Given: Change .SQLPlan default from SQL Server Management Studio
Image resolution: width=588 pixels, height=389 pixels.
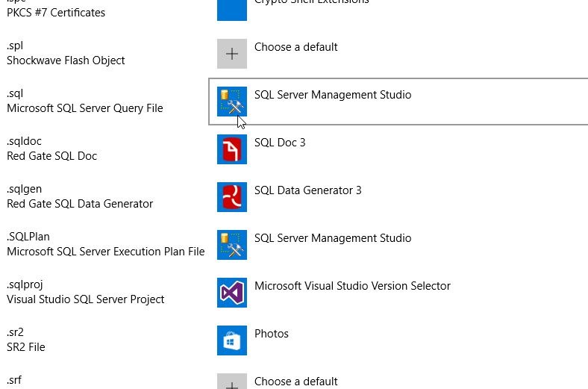Looking at the screenshot, I should tap(332, 238).
